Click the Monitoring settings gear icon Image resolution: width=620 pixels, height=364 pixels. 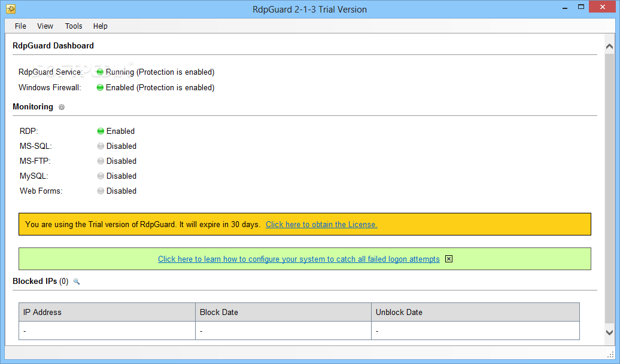[x=62, y=107]
